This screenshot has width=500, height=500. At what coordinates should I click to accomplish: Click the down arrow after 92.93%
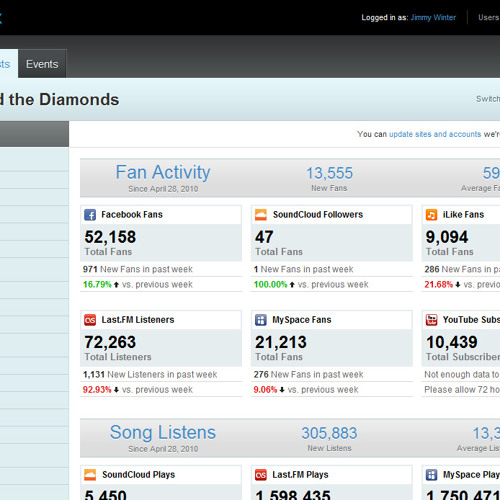116,390
